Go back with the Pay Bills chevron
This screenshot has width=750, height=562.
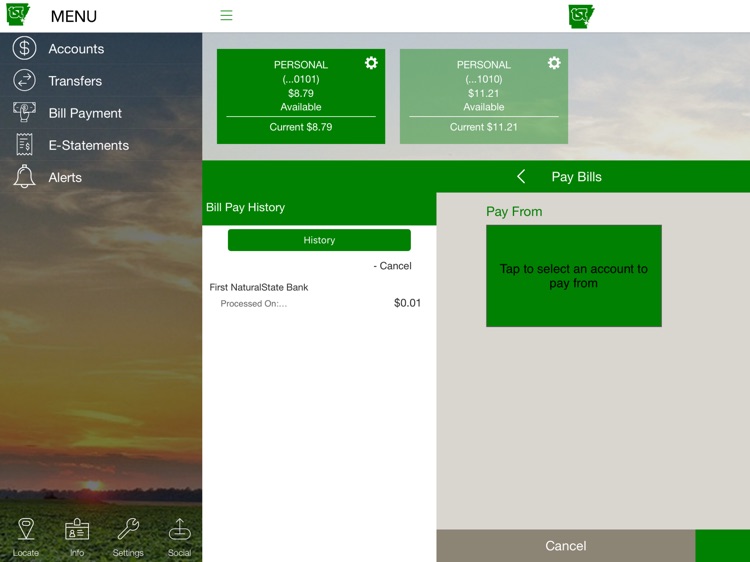(x=521, y=176)
